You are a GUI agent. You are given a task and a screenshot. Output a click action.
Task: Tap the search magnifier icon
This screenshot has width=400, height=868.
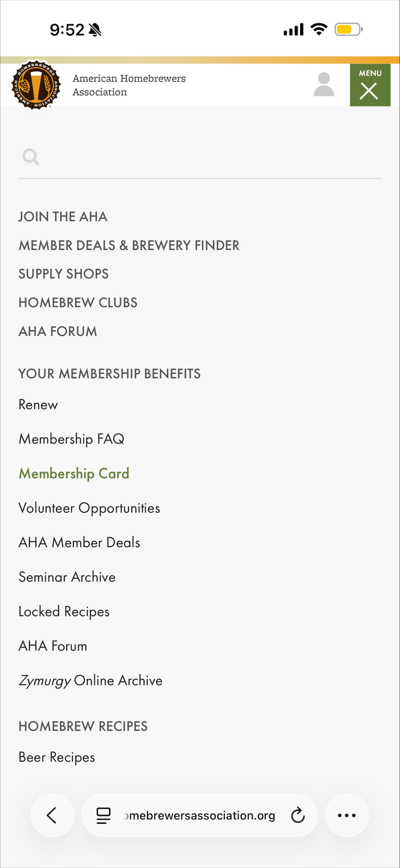click(x=31, y=157)
